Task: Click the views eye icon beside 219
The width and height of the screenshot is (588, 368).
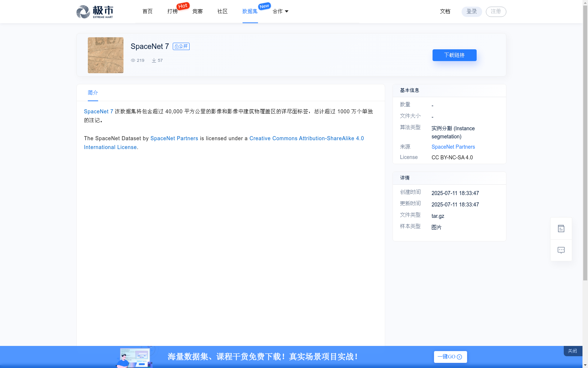Action: (x=133, y=60)
